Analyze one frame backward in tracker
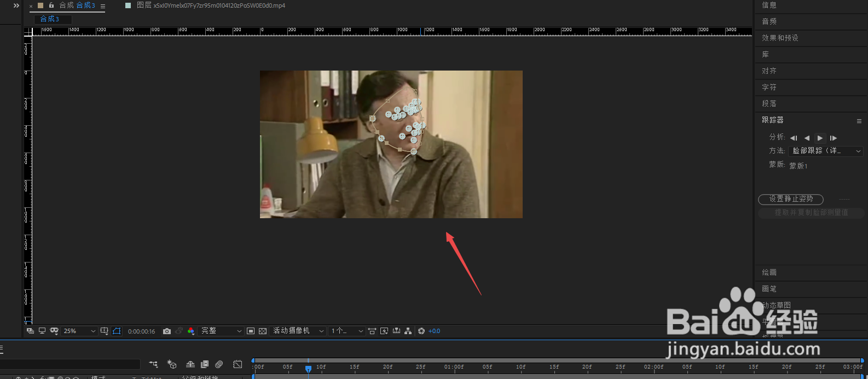 click(794, 138)
